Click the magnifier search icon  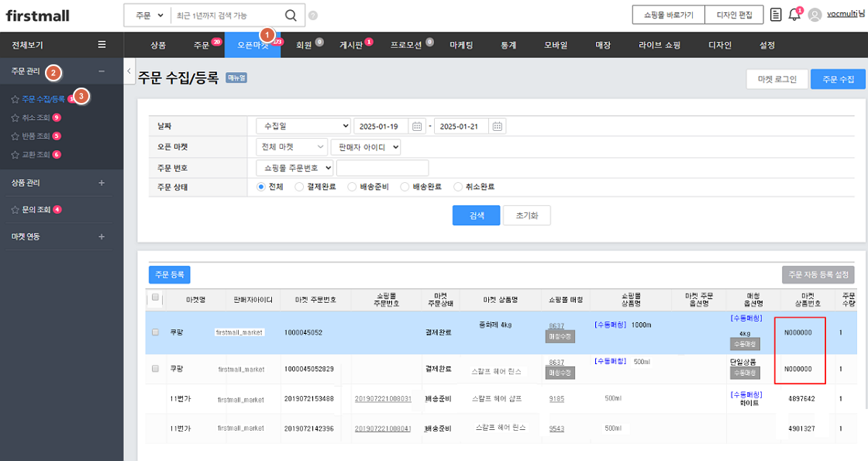pyautogui.click(x=291, y=15)
